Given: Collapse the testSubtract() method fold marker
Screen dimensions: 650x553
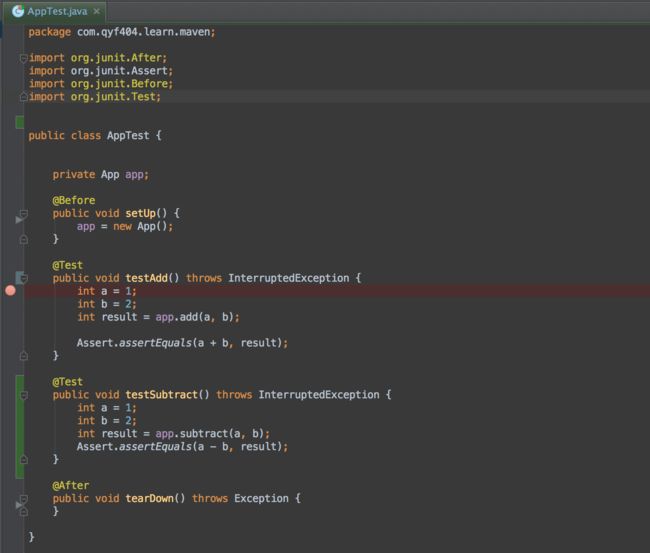Looking at the screenshot, I should click(x=24, y=395).
